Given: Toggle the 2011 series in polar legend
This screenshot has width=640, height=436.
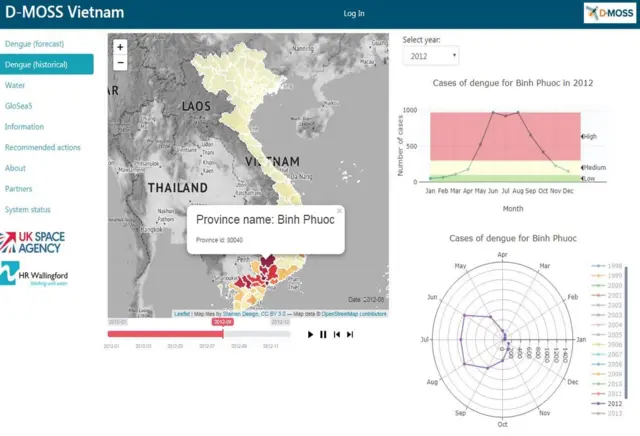Looking at the screenshot, I should click(x=607, y=394).
